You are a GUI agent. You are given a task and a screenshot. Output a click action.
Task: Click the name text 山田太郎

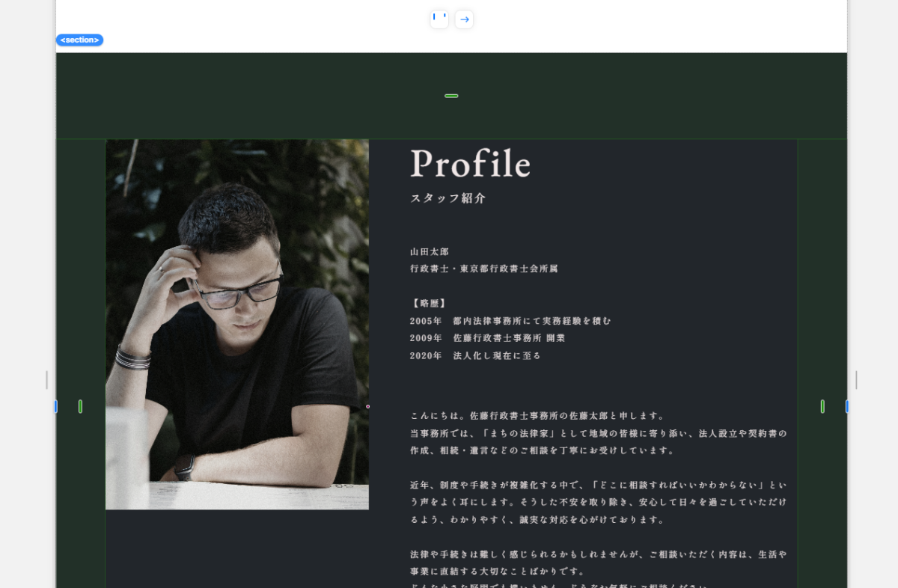(430, 252)
